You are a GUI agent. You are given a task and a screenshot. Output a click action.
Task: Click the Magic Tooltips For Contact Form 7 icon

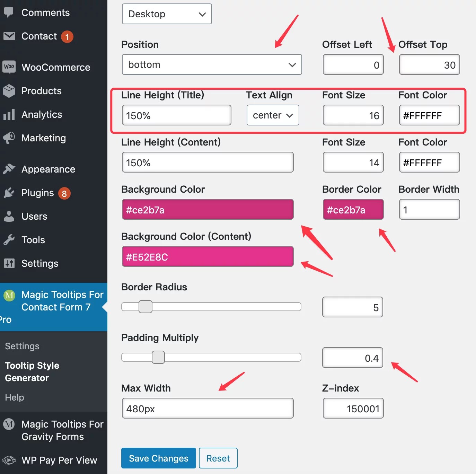click(9, 295)
